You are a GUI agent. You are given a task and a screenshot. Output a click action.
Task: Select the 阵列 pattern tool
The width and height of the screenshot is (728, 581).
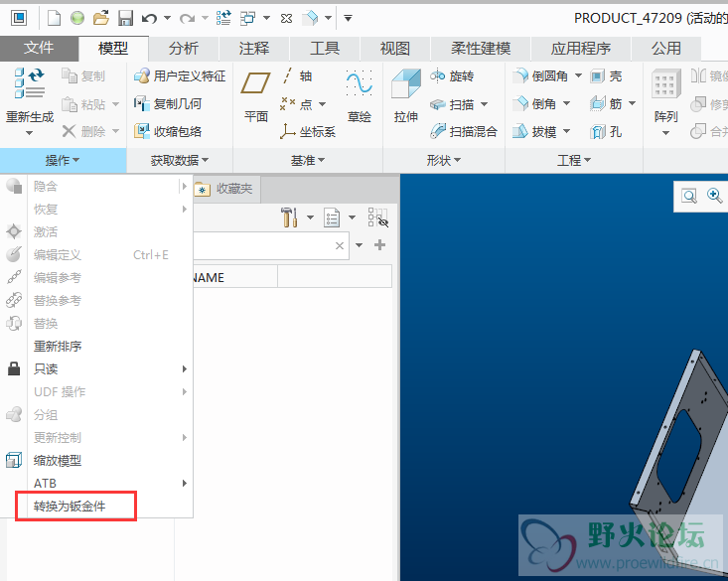[665, 101]
